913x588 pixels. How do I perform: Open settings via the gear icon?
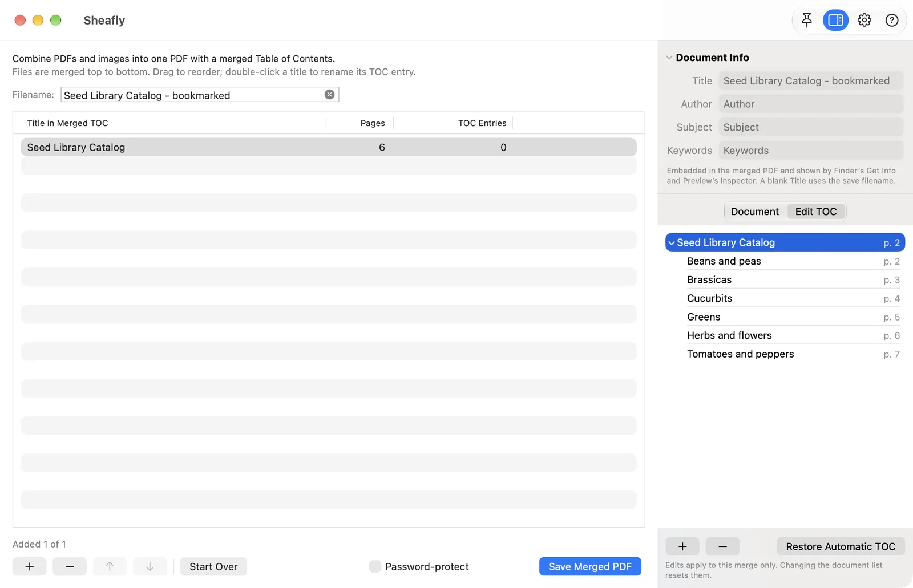pos(864,21)
